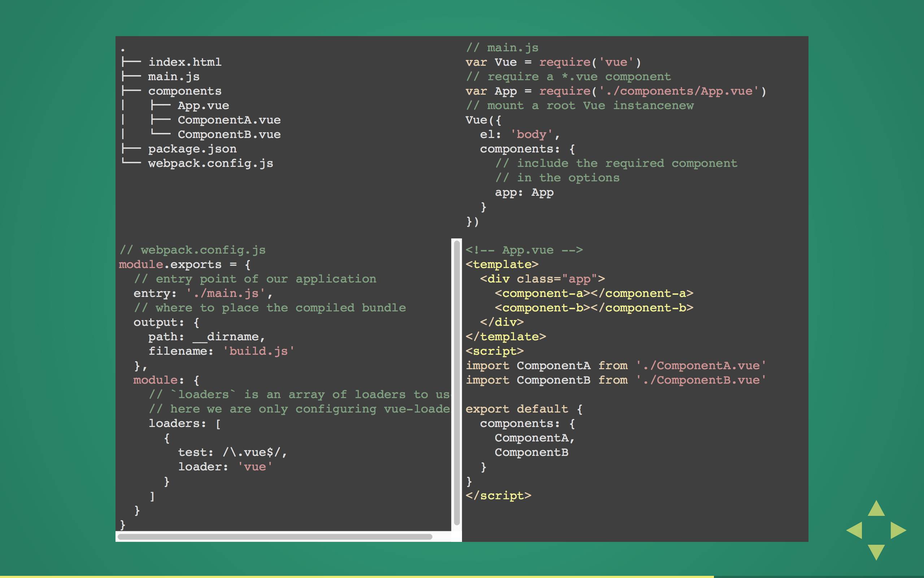This screenshot has width=924, height=578.
Task: Click the '// in the options' comment
Action: tap(557, 178)
